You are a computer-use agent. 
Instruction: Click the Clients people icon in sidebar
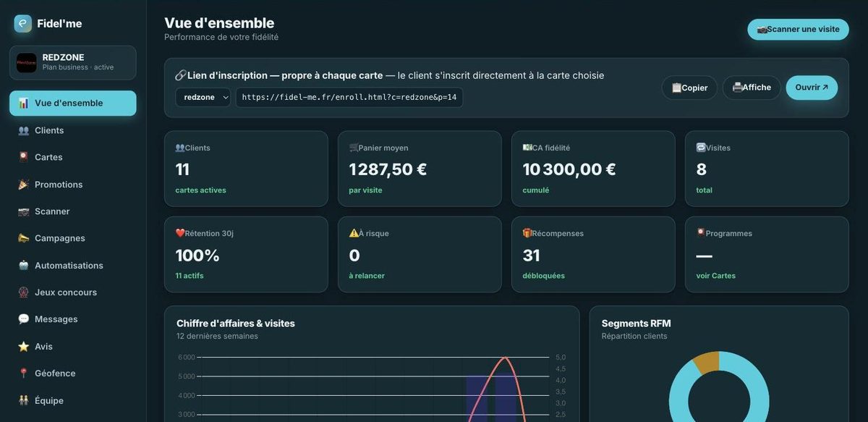click(x=24, y=130)
